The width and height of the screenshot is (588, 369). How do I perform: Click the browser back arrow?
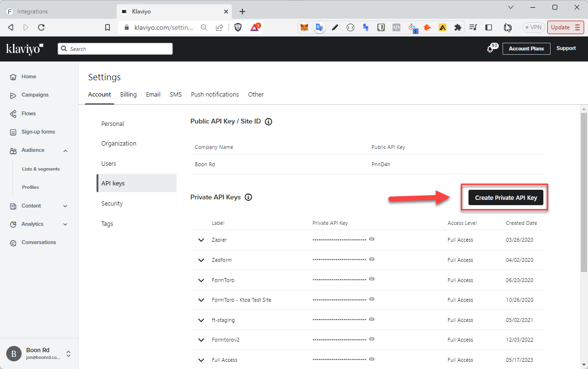pos(11,27)
